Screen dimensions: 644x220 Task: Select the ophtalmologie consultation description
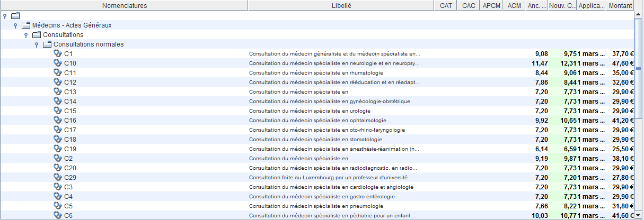(x=317, y=121)
